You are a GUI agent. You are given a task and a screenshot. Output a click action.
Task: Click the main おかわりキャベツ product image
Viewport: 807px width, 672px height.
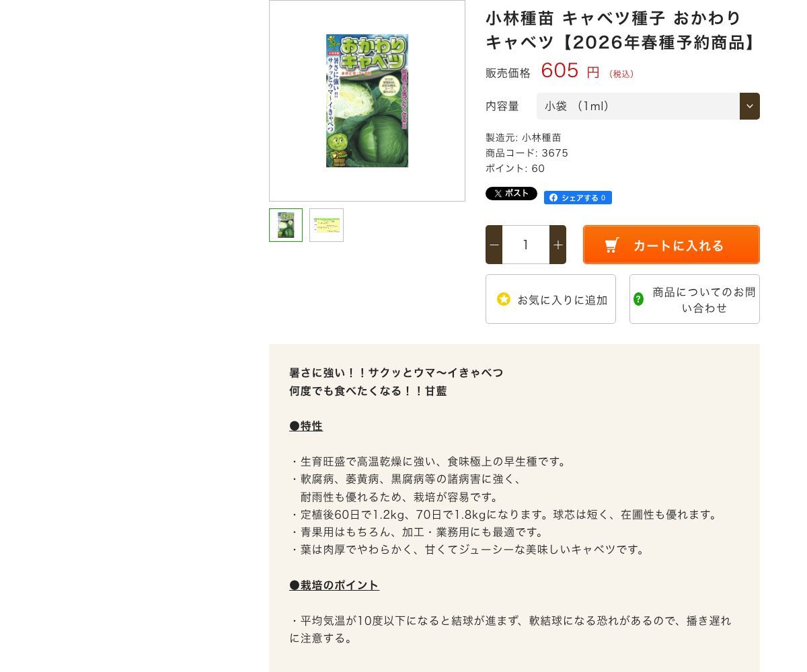[367, 101]
